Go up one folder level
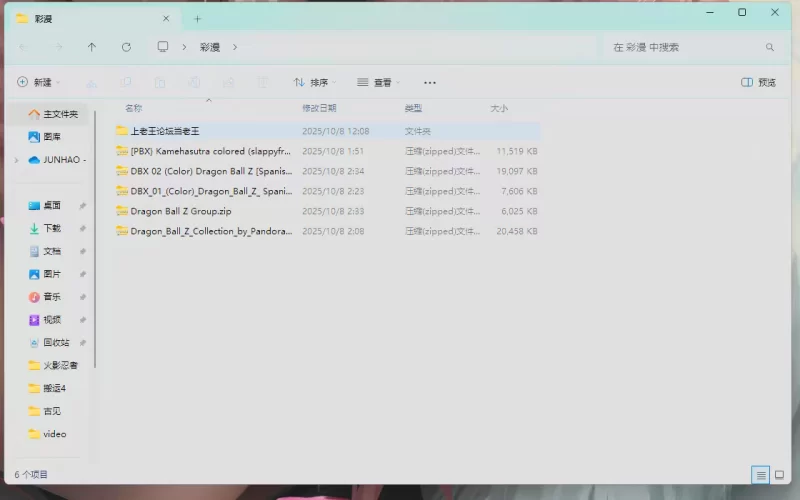The height and width of the screenshot is (500, 800). click(x=92, y=47)
